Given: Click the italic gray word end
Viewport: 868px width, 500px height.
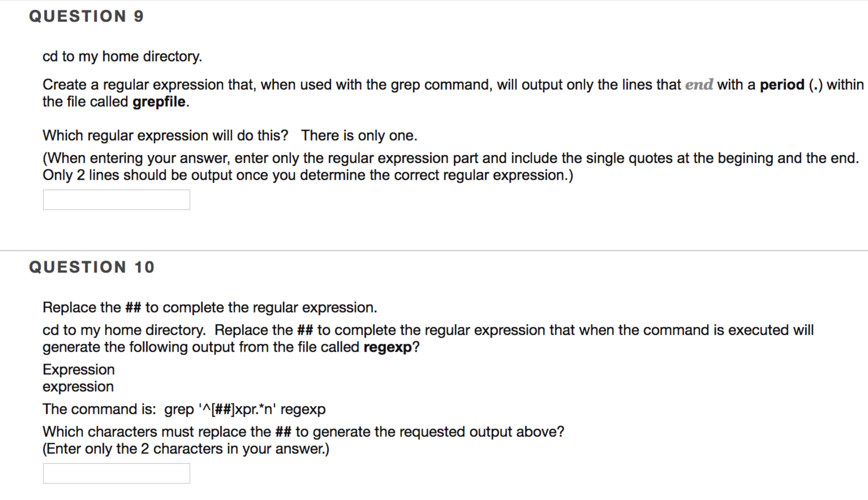Looking at the screenshot, I should (x=699, y=84).
